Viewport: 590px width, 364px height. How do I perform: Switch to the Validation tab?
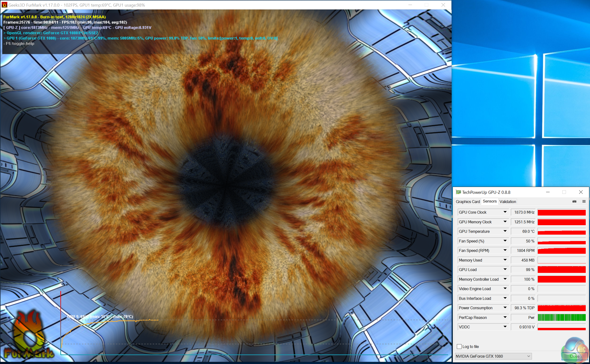point(507,202)
